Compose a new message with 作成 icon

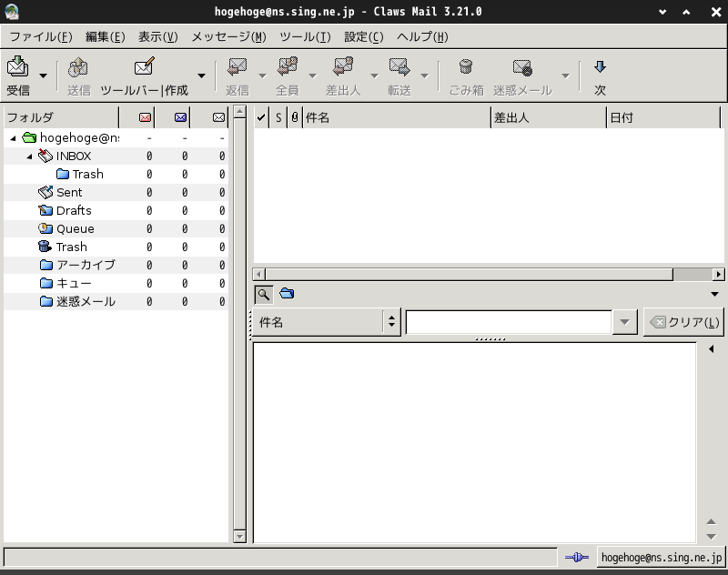pyautogui.click(x=145, y=66)
